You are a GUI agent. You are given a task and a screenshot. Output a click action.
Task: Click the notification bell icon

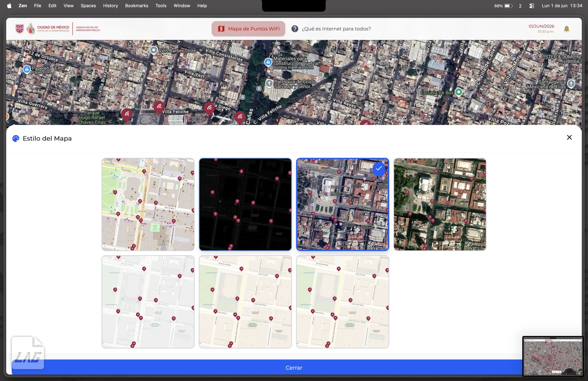pyautogui.click(x=566, y=29)
